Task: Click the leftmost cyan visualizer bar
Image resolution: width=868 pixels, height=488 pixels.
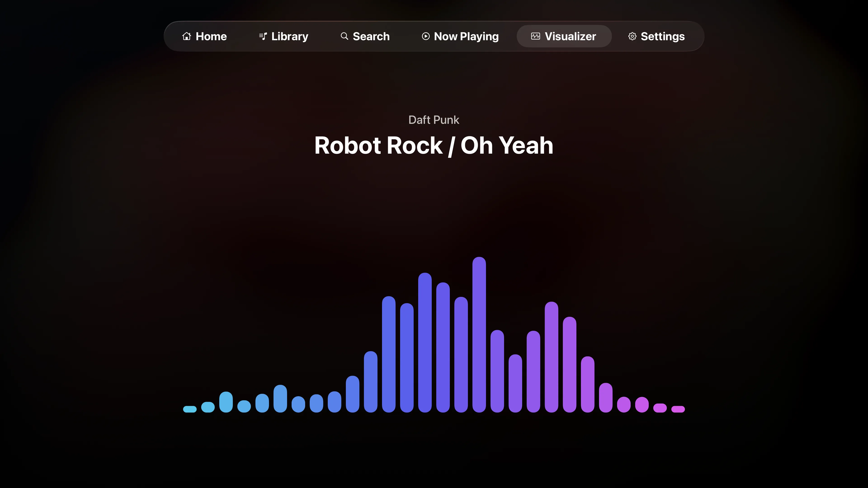Action: (190, 409)
